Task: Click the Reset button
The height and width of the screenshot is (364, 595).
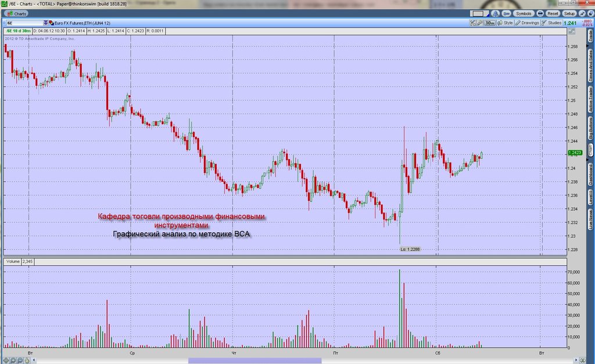Action: click(x=553, y=14)
